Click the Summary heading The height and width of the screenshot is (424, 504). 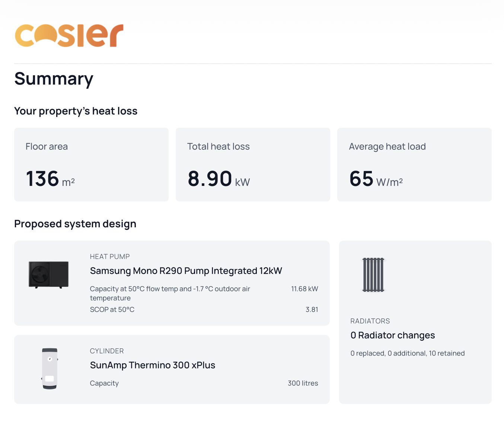[x=54, y=79]
